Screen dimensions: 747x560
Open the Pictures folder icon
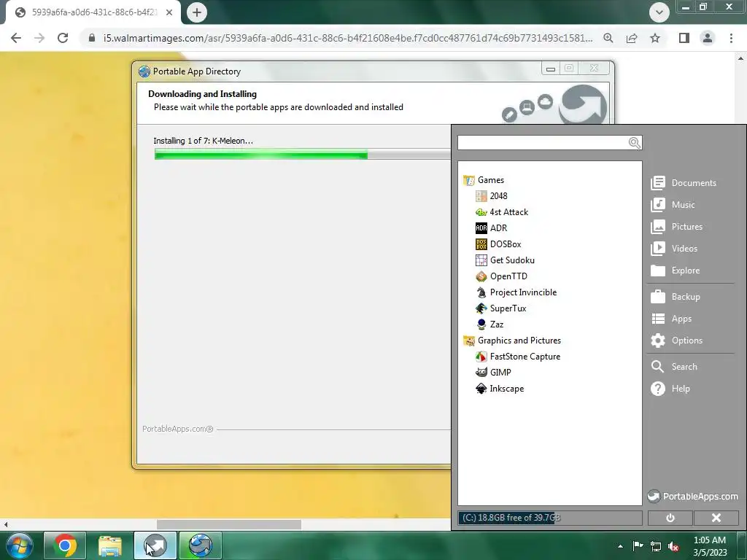pos(658,227)
